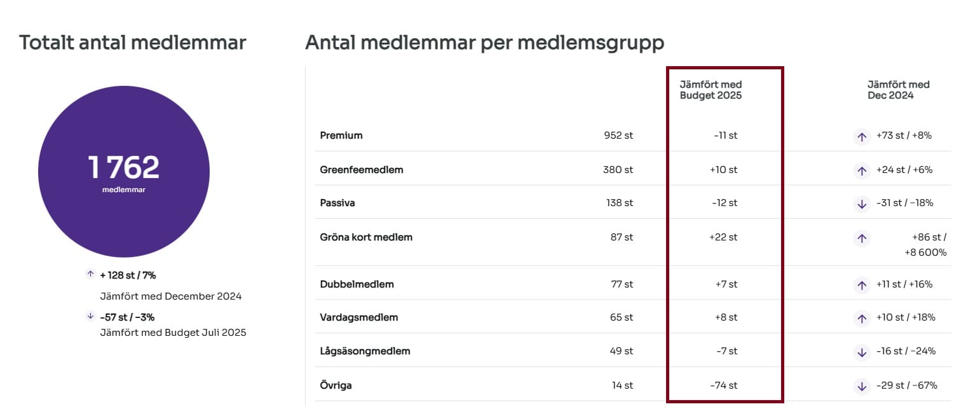This screenshot has width=980, height=416.
Task: Click the up arrow icon in Premium row
Action: (862, 136)
